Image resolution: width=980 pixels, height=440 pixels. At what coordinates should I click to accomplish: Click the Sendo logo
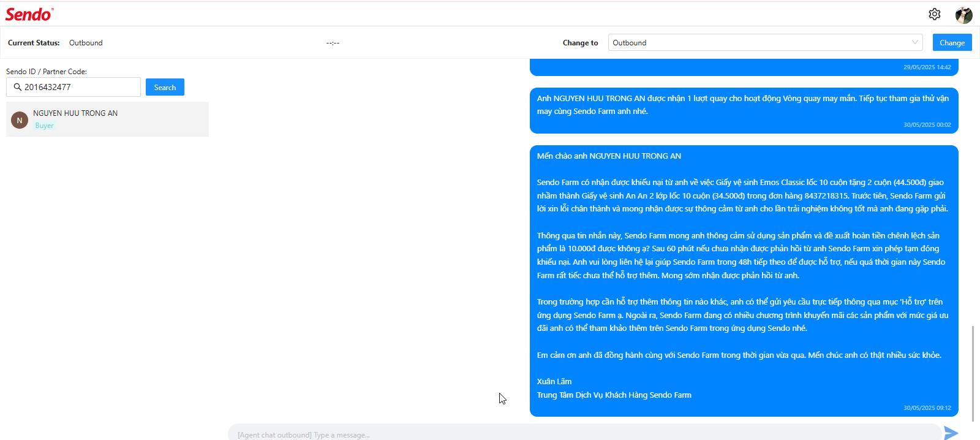[x=29, y=14]
